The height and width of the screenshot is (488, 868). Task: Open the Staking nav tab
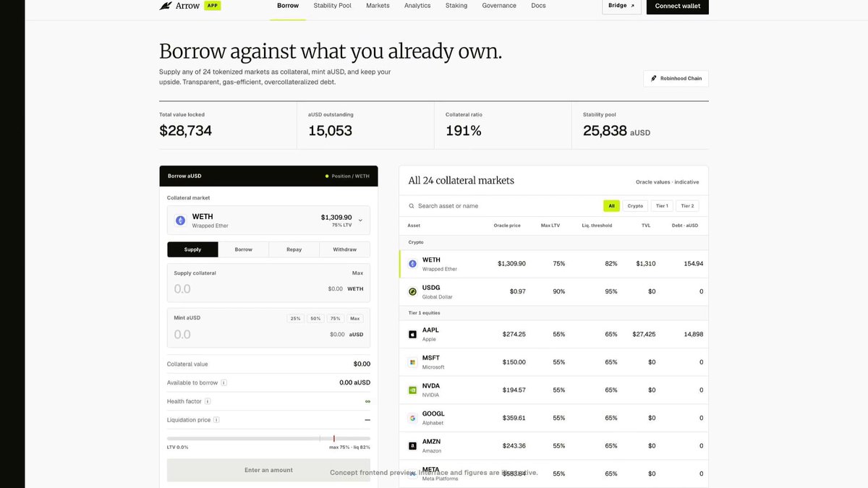point(456,6)
